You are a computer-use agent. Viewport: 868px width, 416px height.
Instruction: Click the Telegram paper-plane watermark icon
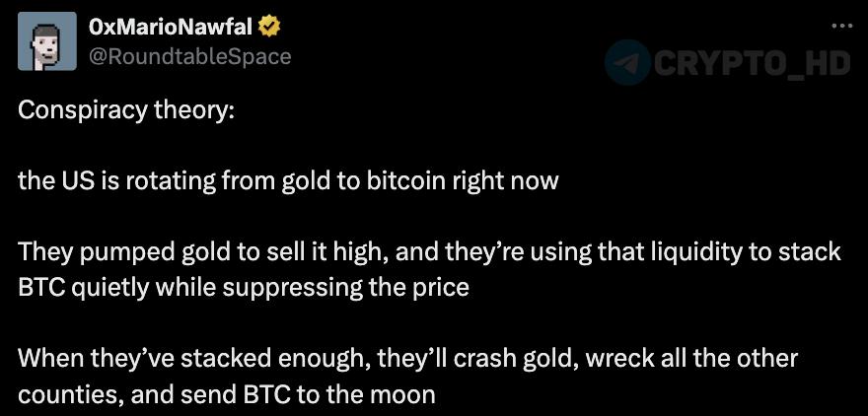coord(627,62)
